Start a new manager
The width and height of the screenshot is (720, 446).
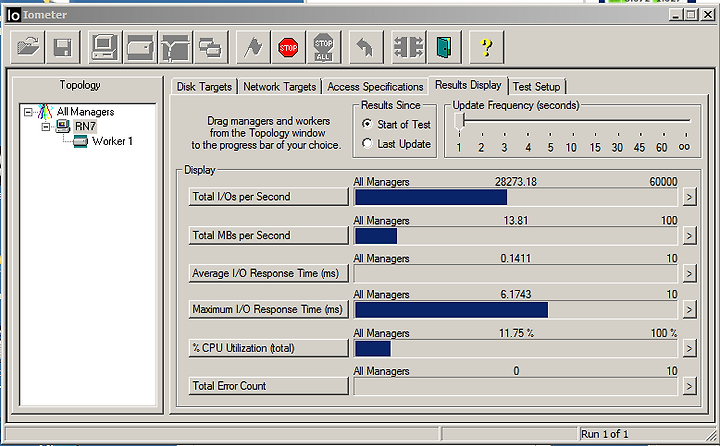[105, 47]
